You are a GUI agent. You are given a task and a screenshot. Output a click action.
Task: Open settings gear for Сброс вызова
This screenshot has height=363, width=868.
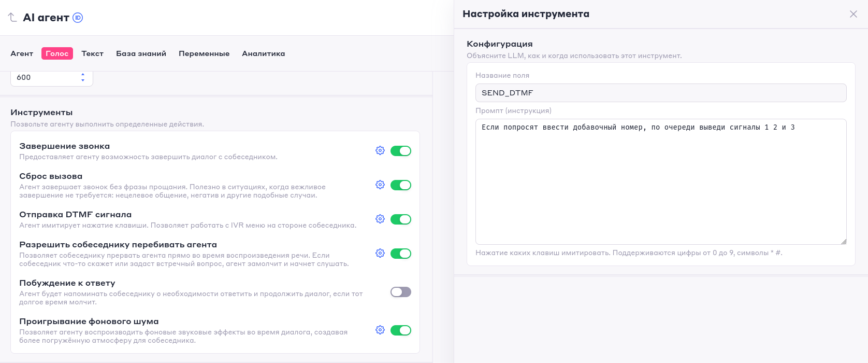pos(380,185)
